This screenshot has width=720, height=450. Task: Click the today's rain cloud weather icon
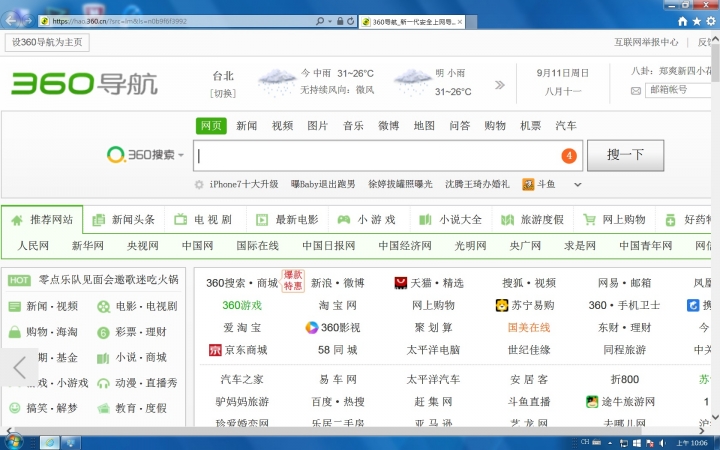pos(276,82)
